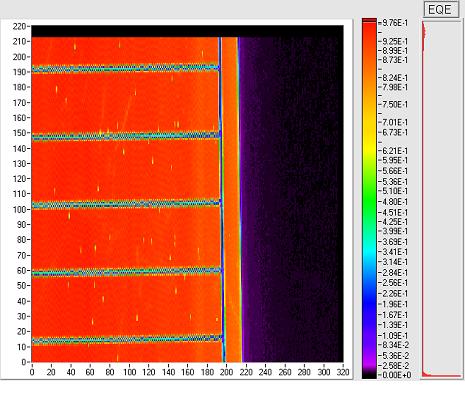Click the 1.09E-1 color scale label
This screenshot has width=465, height=398.
pos(395,335)
